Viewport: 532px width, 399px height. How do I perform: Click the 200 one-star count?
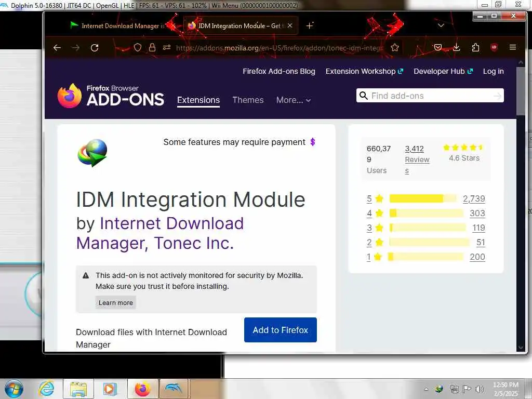click(477, 257)
